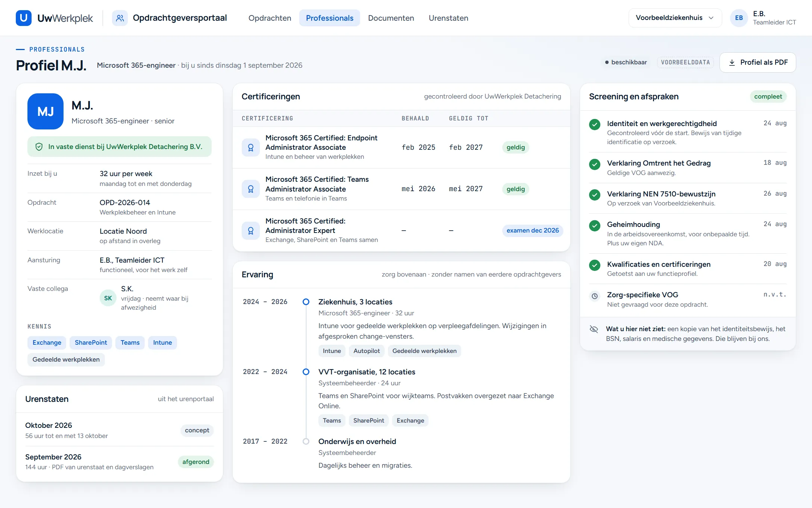Click the shield icon in vaste dienst banner
The width and height of the screenshot is (812, 508).
[x=39, y=147]
